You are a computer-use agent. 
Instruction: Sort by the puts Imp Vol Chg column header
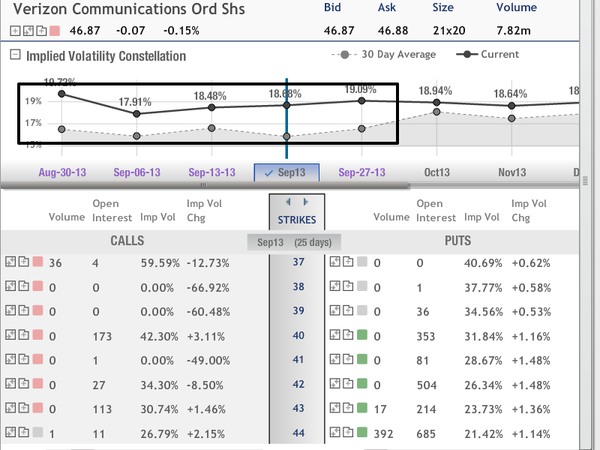point(529,210)
